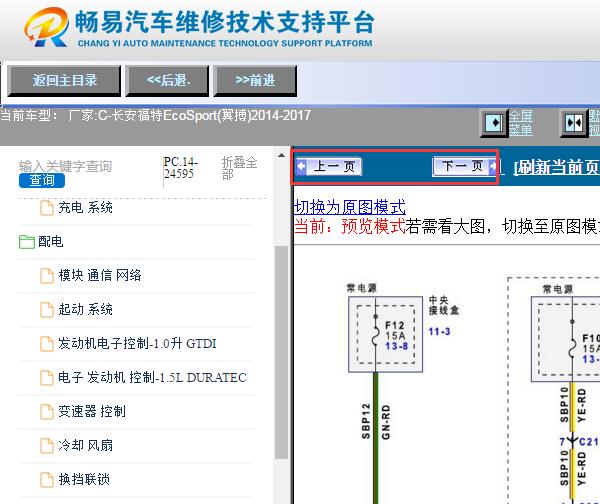
Task: Go to previous page with 上一页
Action: pos(329,166)
